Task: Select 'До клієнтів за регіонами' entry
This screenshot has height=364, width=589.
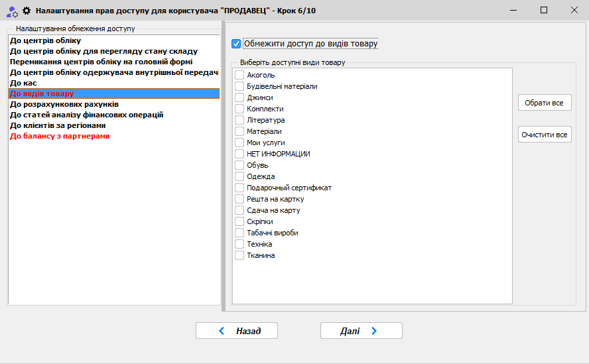Action: [x=58, y=125]
